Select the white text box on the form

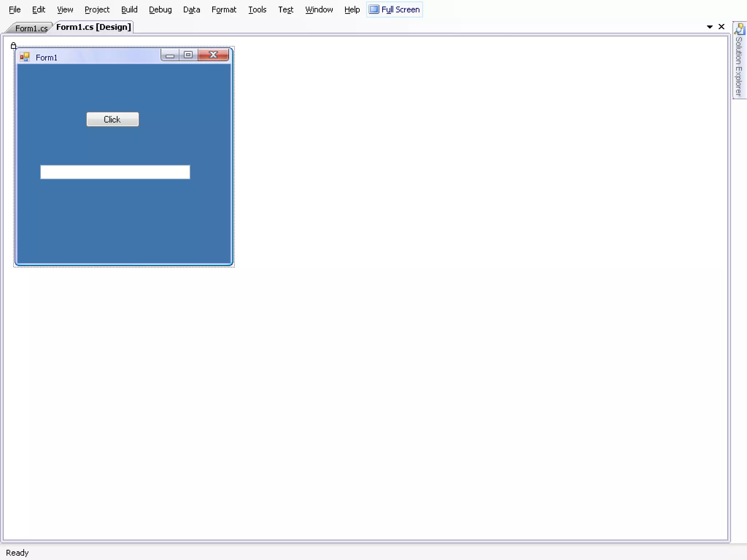tap(115, 172)
